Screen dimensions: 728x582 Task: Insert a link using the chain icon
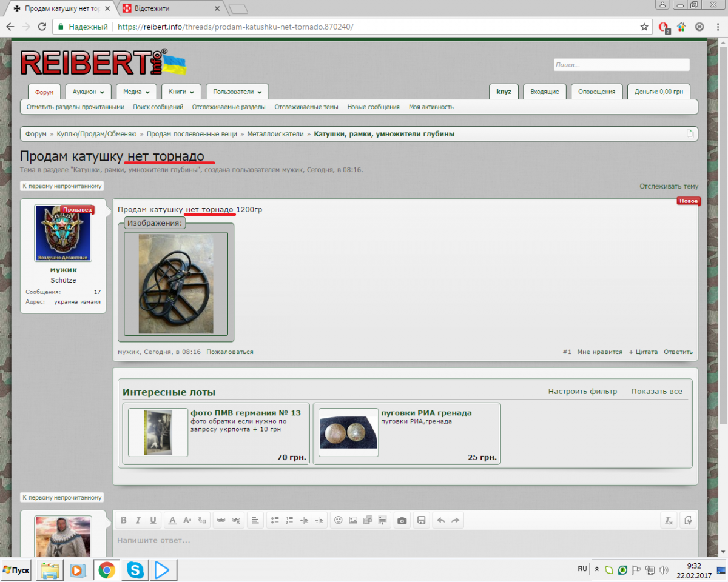[221, 520]
